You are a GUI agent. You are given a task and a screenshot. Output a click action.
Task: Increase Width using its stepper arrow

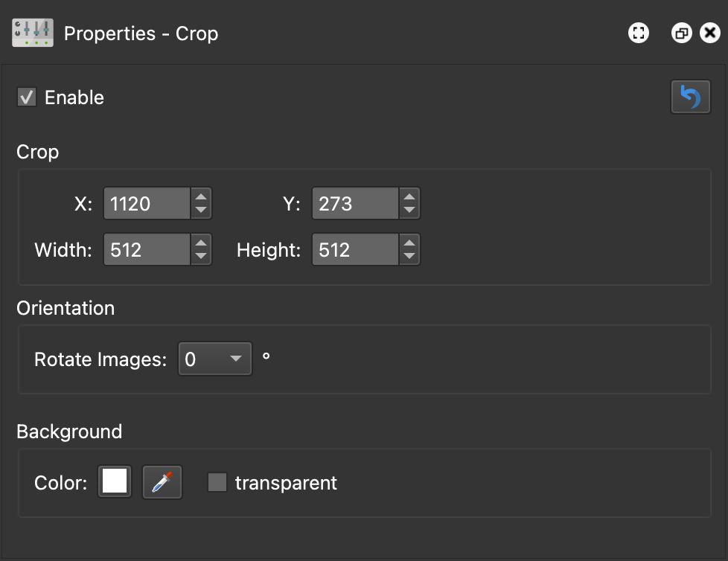199,244
